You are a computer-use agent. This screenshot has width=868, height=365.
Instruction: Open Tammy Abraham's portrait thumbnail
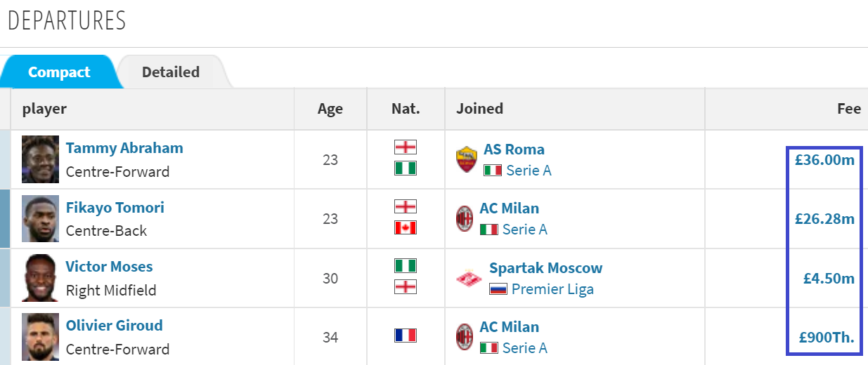click(40, 159)
